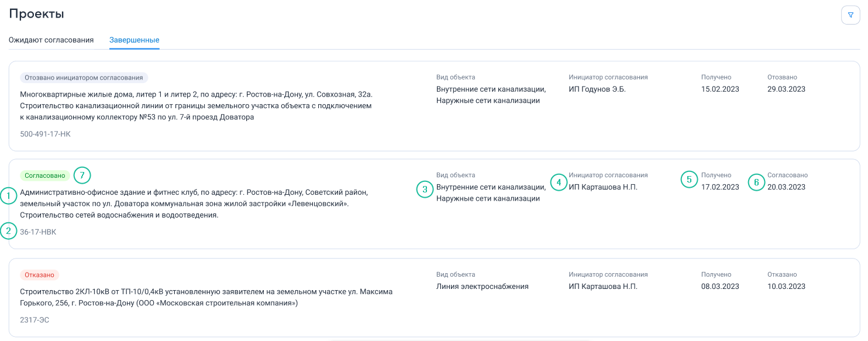Click annotation marker number 5
868x341 pixels.
point(690,180)
